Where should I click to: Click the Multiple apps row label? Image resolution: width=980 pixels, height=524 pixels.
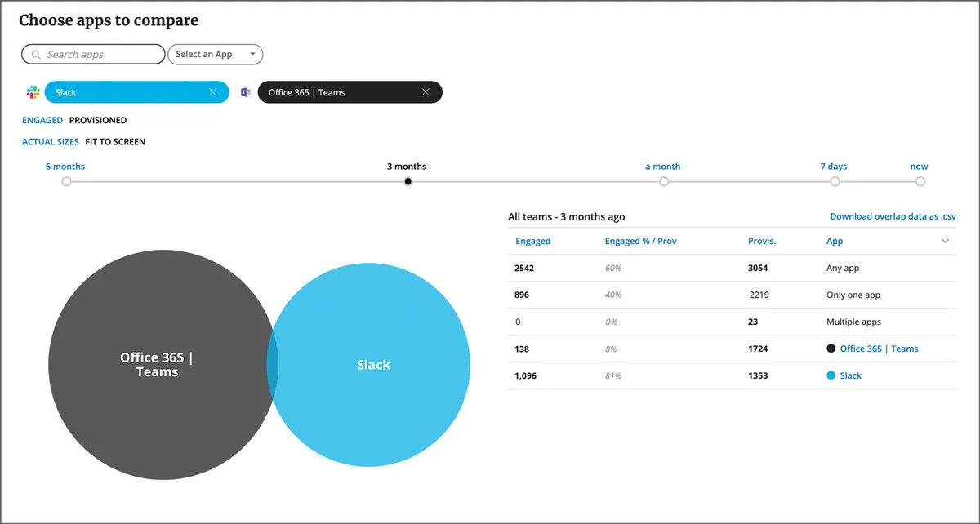click(x=854, y=322)
